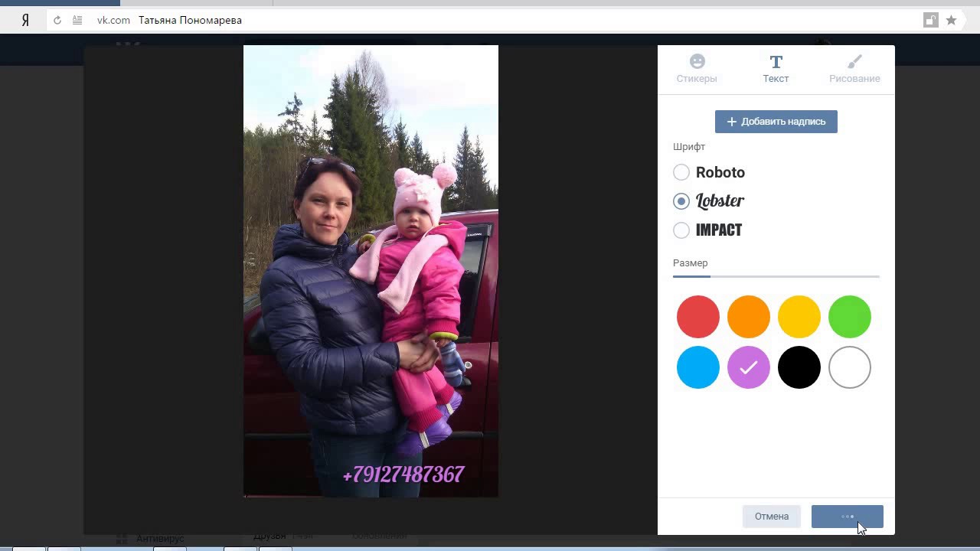The height and width of the screenshot is (551, 980).
Task: Bookmark the page with the star icon
Action: [951, 21]
